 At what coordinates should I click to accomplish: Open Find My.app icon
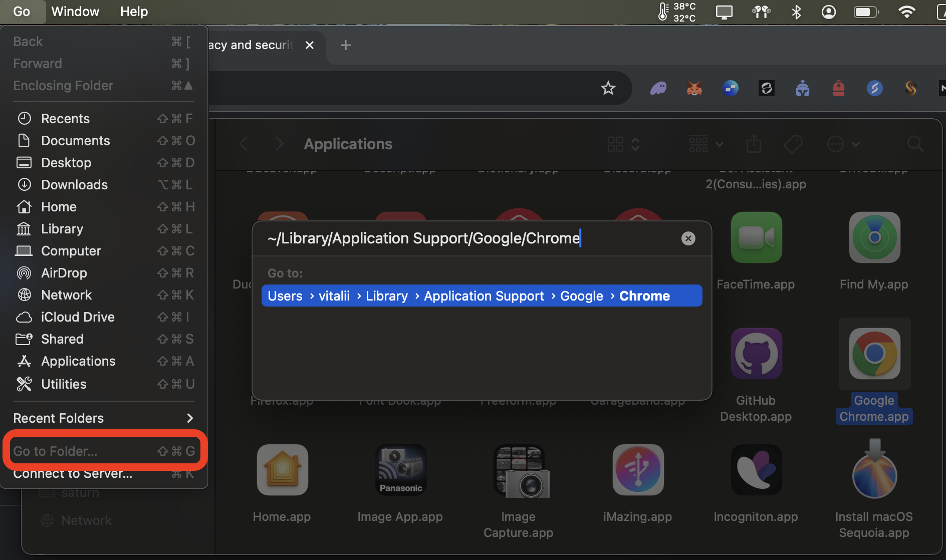point(874,237)
